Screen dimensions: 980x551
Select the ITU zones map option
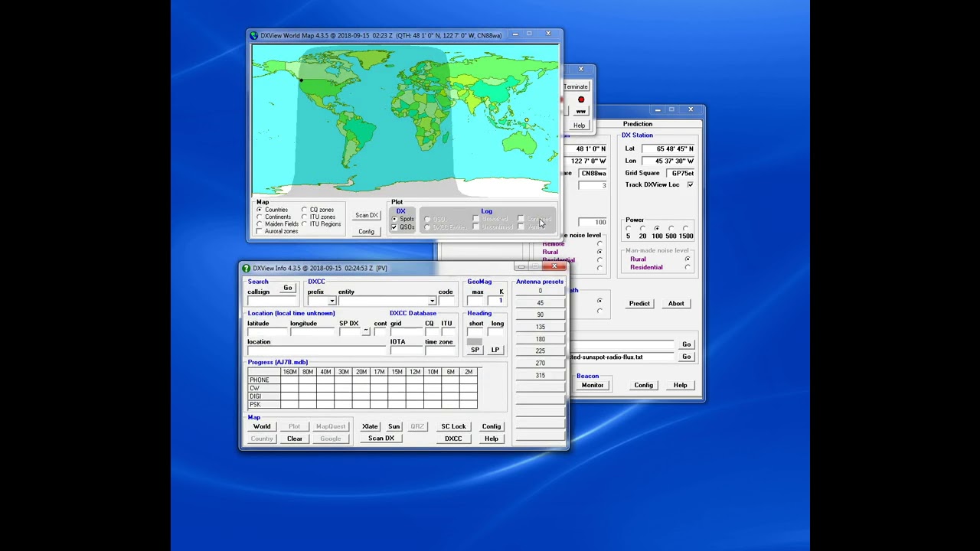[x=304, y=217]
